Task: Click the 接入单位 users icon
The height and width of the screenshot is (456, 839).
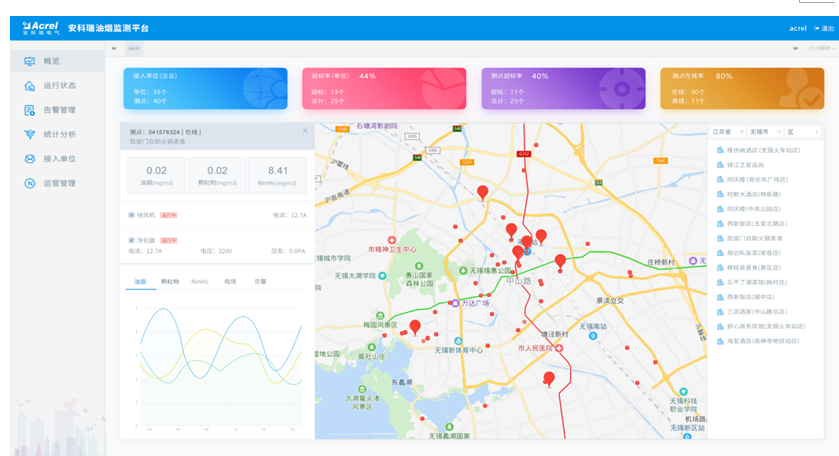Action: 29,159
